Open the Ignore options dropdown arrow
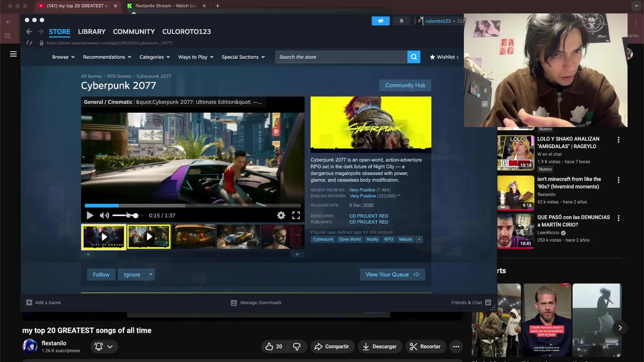 150,275
